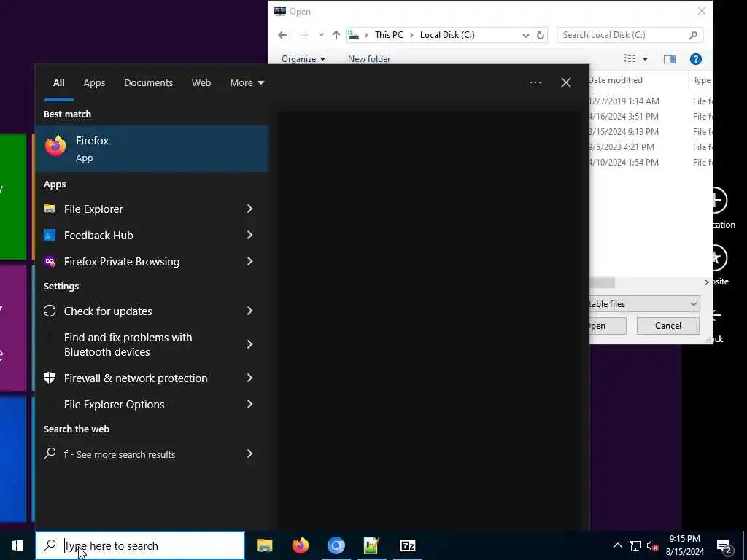Screen dimensions: 747x560
Task: Switch to Web search tab
Action: pyautogui.click(x=201, y=83)
